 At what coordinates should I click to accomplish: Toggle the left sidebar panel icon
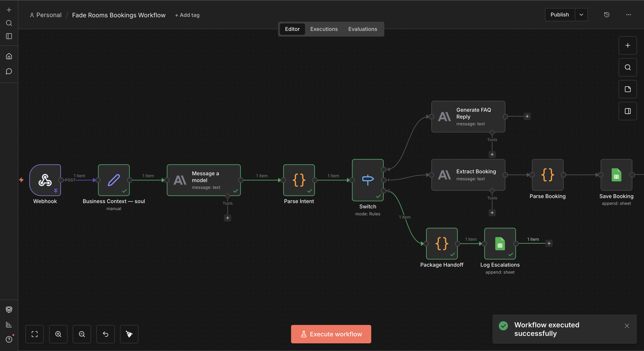[x=9, y=36]
